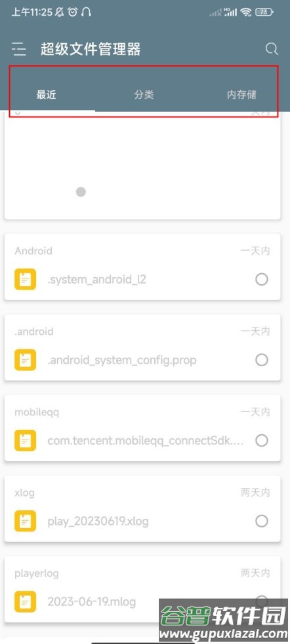Tap the battery indicator in status bar
This screenshot has height=644, width=290.
click(x=264, y=12)
